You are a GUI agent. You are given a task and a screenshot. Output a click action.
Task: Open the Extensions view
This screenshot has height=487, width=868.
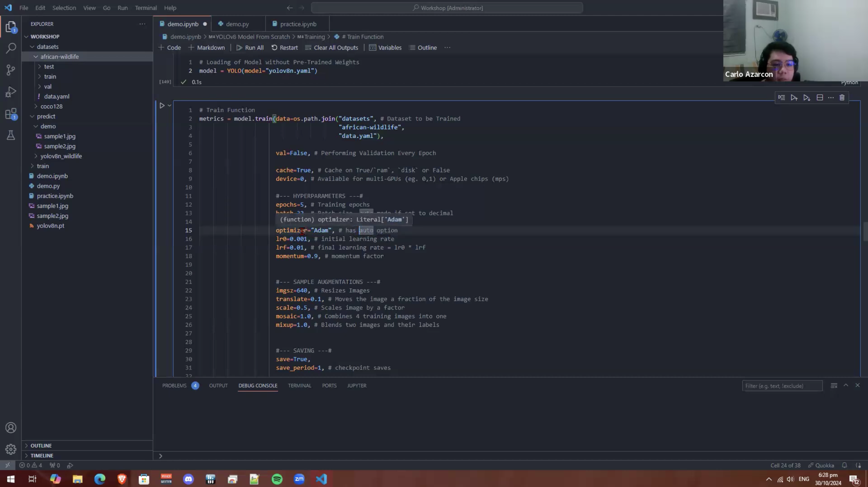pyautogui.click(x=11, y=114)
